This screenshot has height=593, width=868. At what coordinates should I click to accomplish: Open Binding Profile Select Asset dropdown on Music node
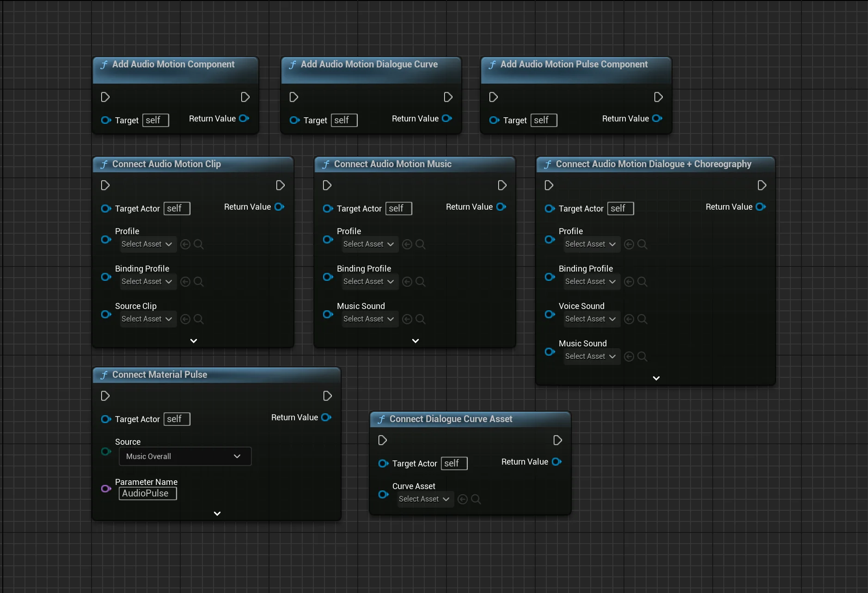pos(370,281)
